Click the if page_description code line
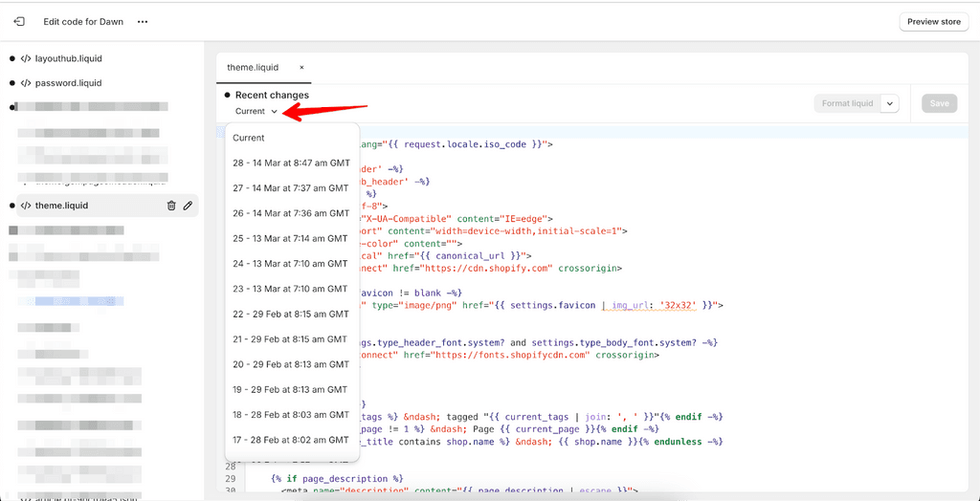Image resolution: width=980 pixels, height=501 pixels. click(x=338, y=478)
